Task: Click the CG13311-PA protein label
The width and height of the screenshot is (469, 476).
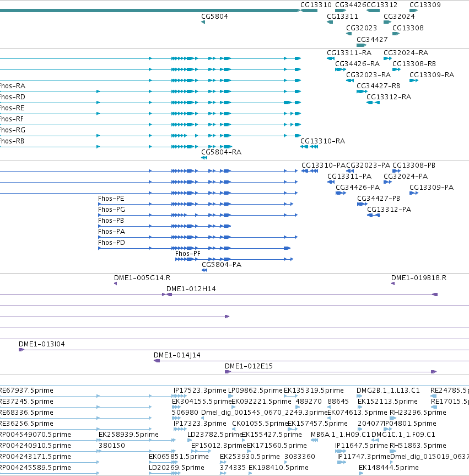Action: 349,177
